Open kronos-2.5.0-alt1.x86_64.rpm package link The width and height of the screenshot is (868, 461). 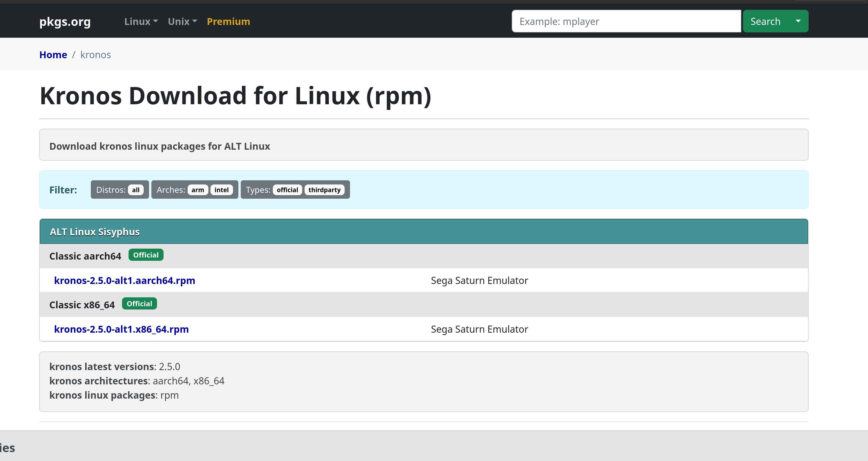click(x=121, y=329)
